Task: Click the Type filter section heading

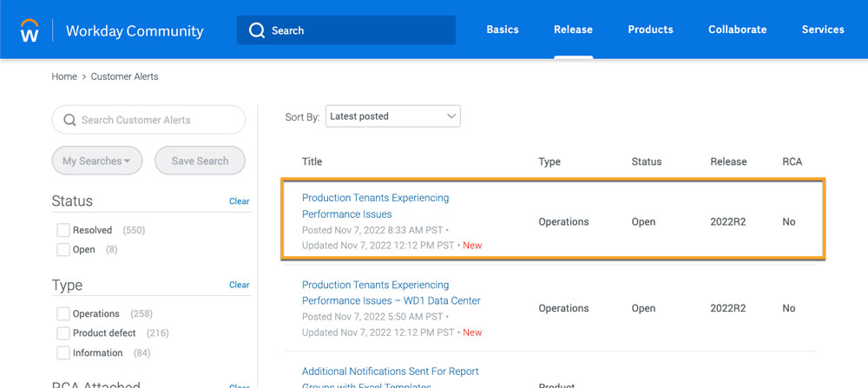Action: click(67, 285)
